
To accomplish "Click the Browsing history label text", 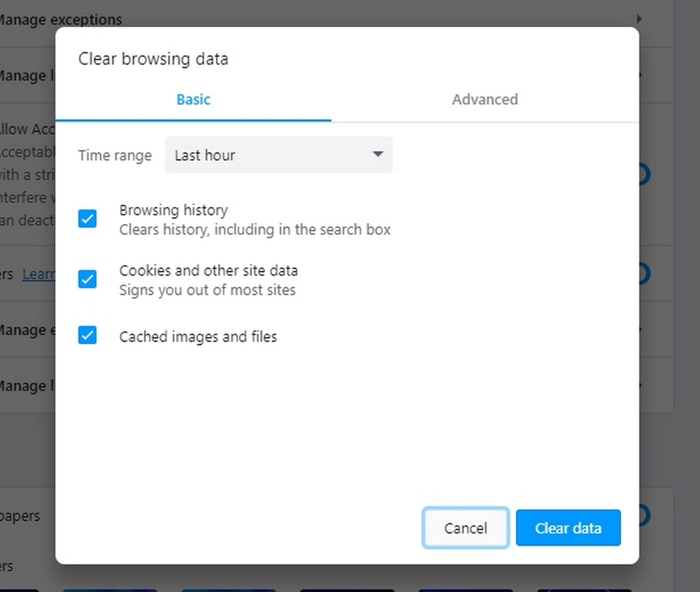I will pos(173,210).
